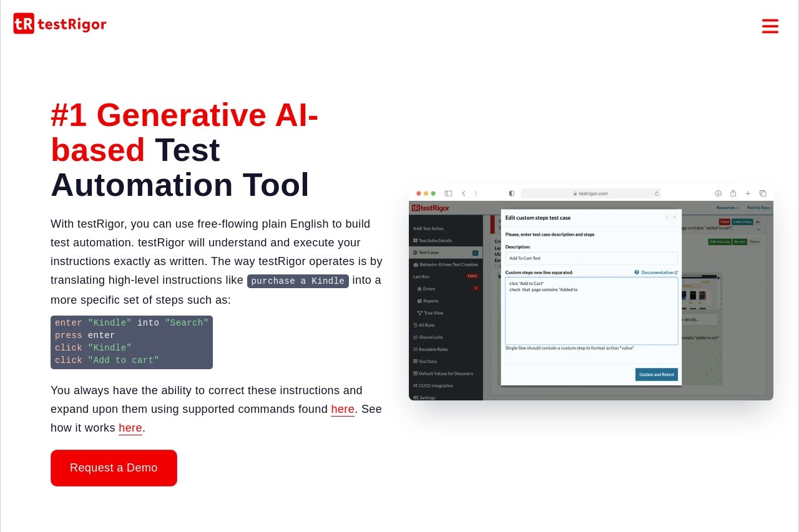This screenshot has width=799, height=532.
Task: Follow the supported commands 'here' link
Action: point(343,409)
